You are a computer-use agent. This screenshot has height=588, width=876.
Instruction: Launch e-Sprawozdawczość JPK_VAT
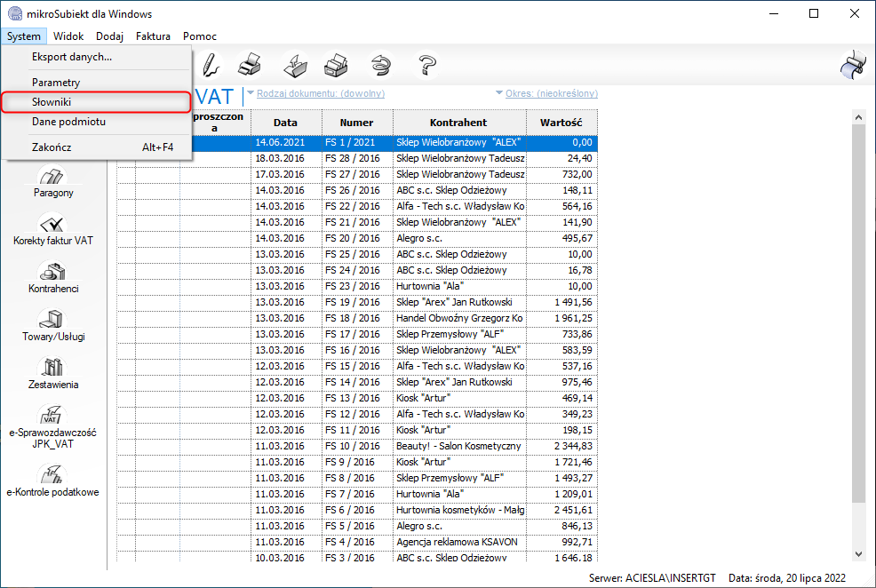tap(54, 419)
